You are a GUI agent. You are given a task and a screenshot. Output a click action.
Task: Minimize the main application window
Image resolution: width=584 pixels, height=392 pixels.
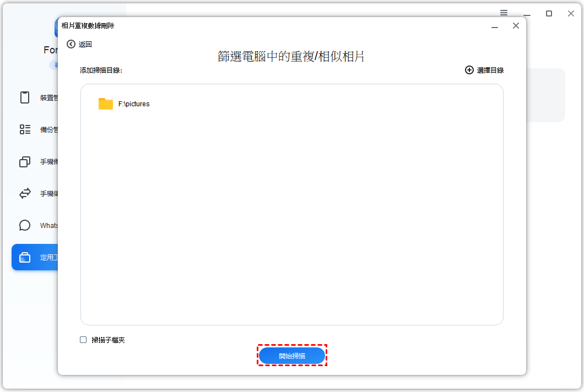tap(527, 14)
